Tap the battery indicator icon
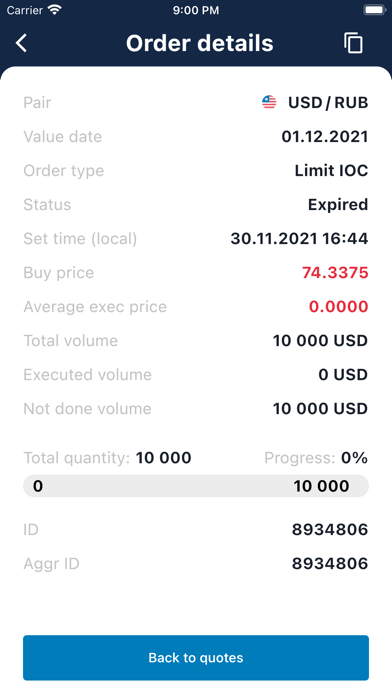Screen dimensions: 392x696 click(x=374, y=10)
